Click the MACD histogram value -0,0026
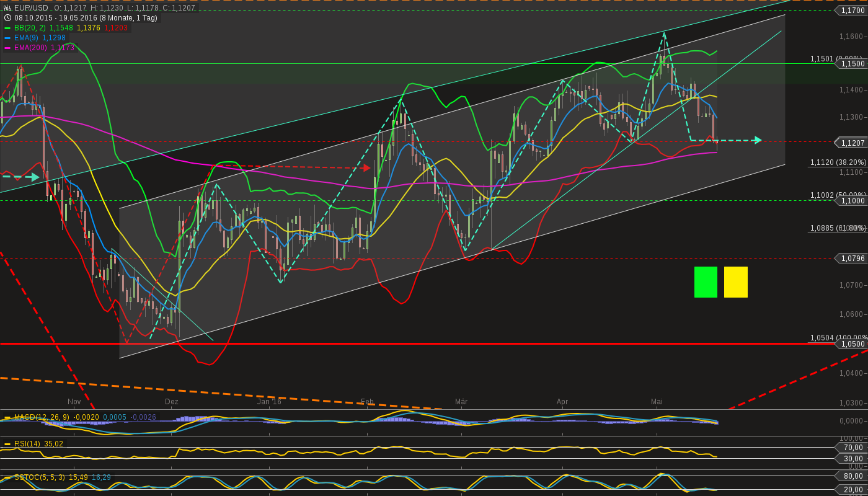This screenshot has height=496, width=868. tap(143, 417)
